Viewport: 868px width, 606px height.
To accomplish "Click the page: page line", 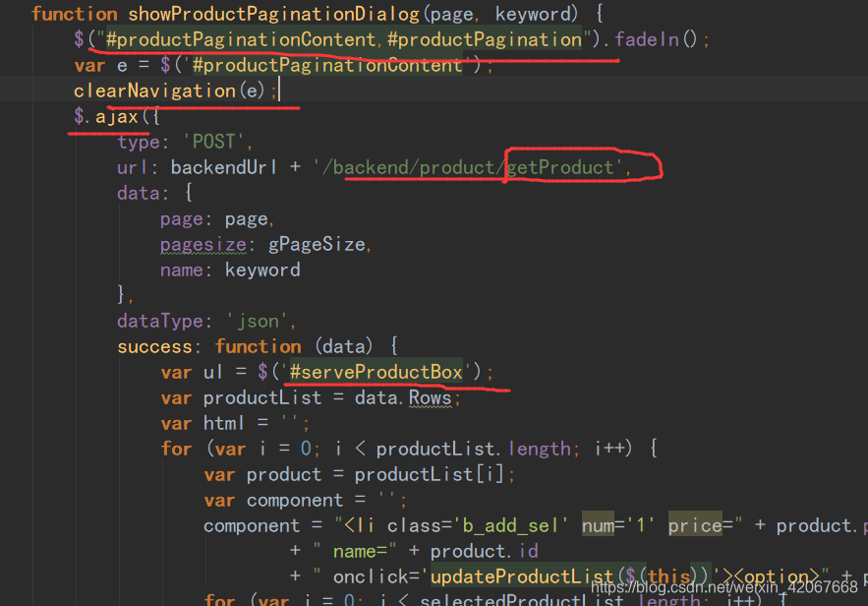I will 217,218.
